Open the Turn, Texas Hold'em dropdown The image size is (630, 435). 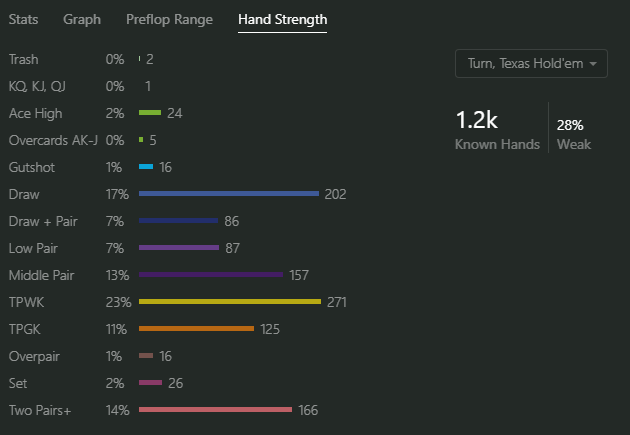[531, 64]
